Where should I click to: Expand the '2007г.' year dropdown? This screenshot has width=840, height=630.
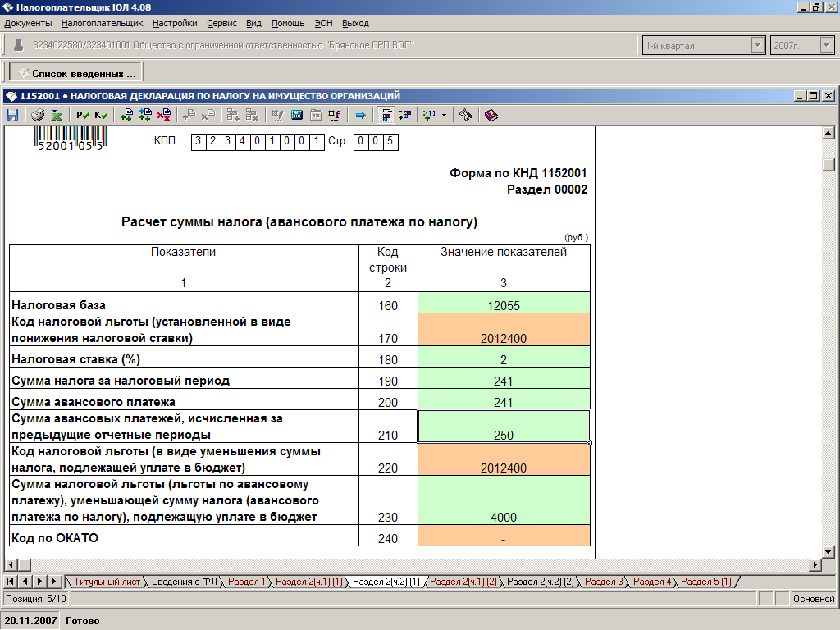coord(826,46)
